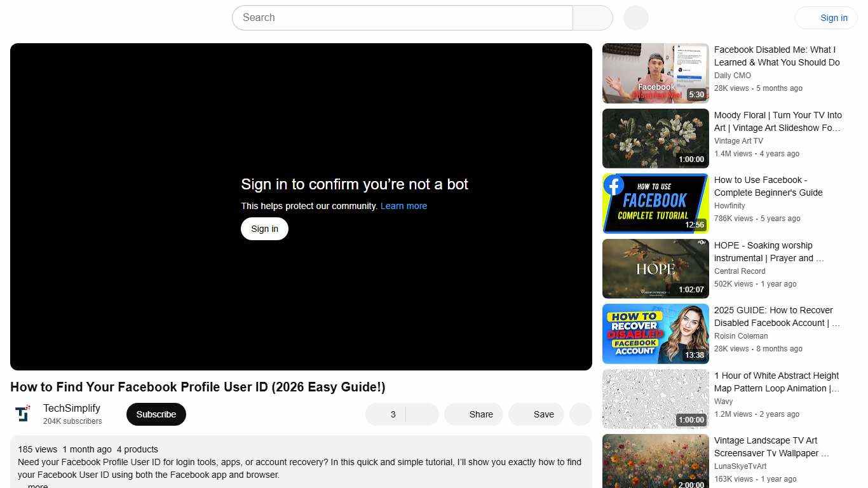
Task: Dislike the video
Action: click(421, 414)
